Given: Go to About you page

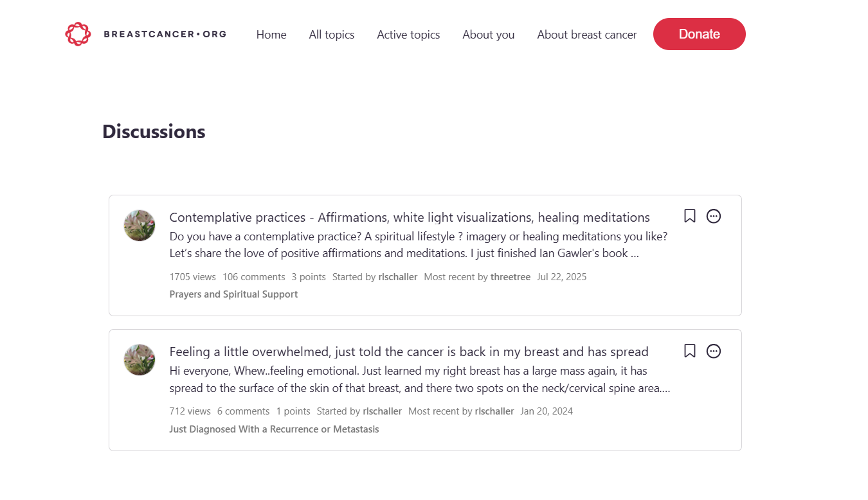Looking at the screenshot, I should [488, 35].
